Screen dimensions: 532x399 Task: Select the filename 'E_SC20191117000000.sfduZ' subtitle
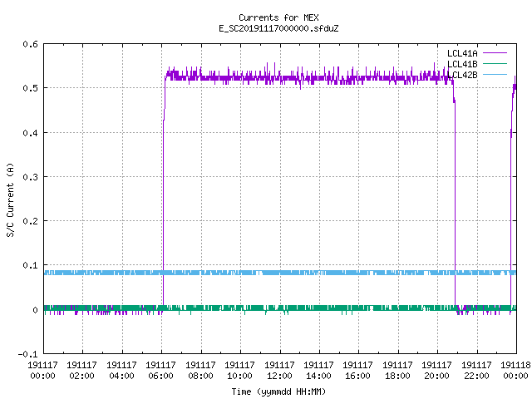[x=278, y=28]
